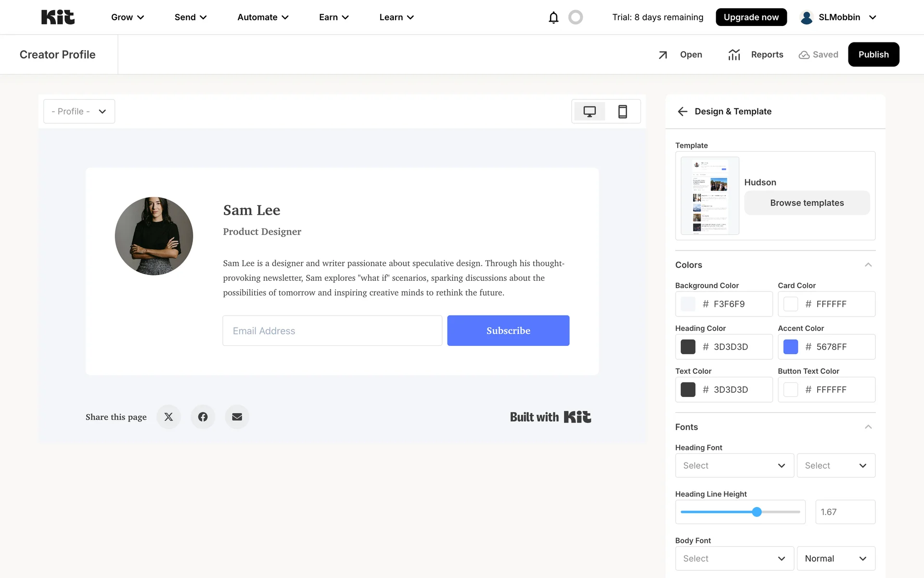Open the Heading Font Select dropdown

coord(734,465)
